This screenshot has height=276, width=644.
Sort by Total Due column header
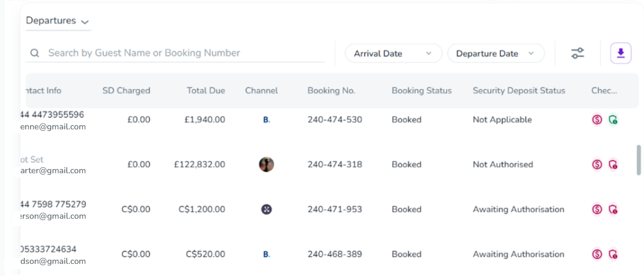tap(206, 90)
